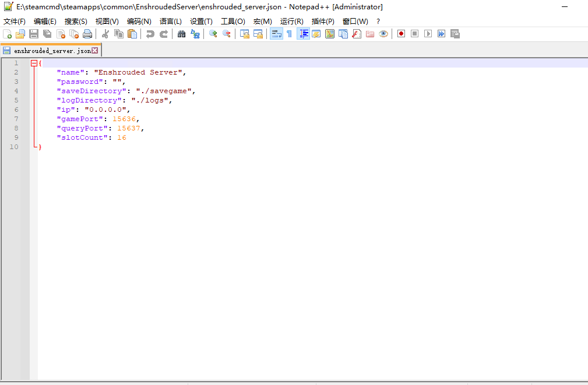The height and width of the screenshot is (385, 588).
Task: Click the Print toolbar icon
Action: click(x=87, y=34)
